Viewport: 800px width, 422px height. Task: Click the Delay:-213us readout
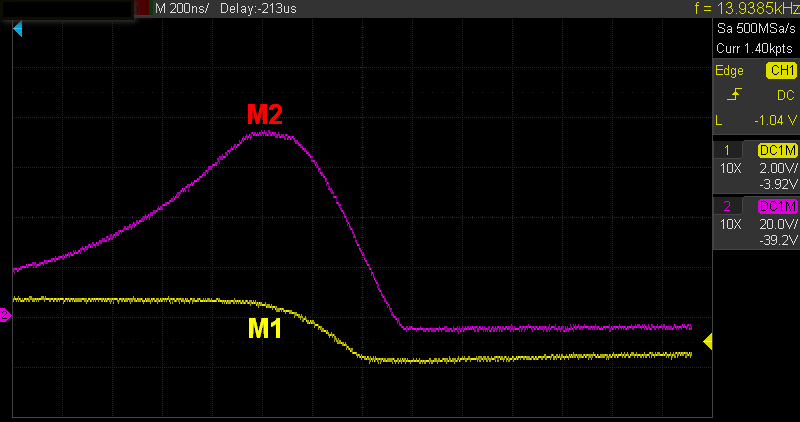point(258,8)
